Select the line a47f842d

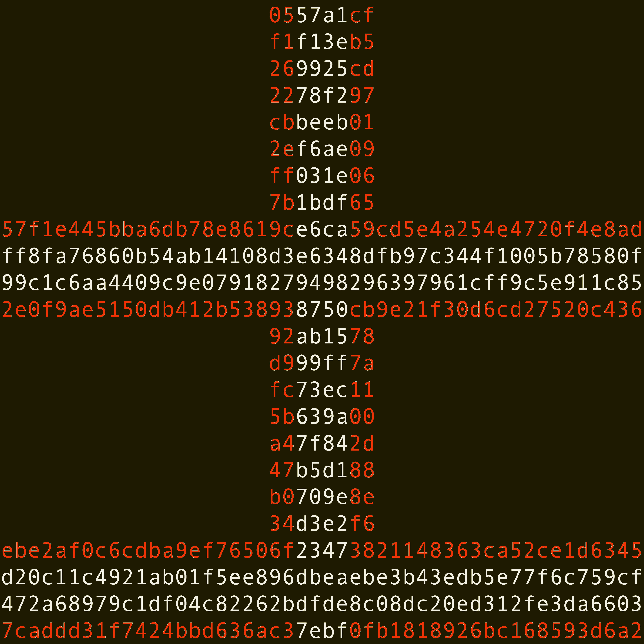coord(322,443)
